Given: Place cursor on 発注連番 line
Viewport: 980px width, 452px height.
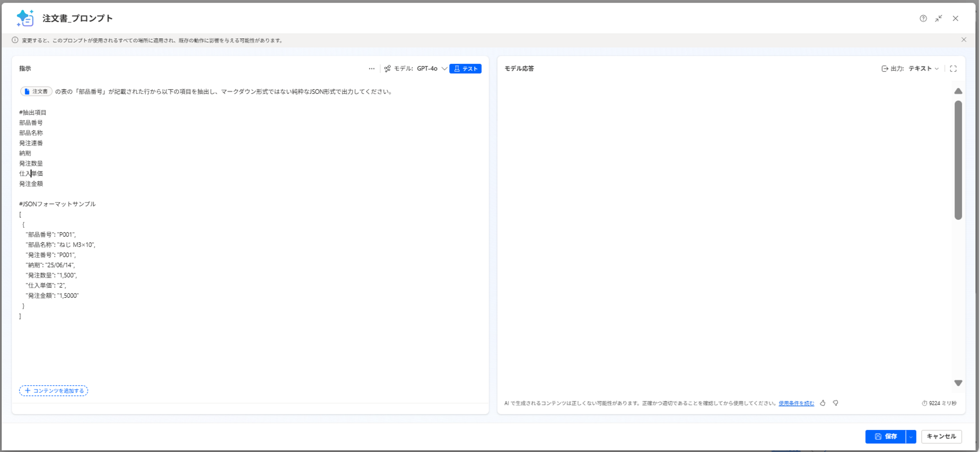Looking at the screenshot, I should (31, 143).
